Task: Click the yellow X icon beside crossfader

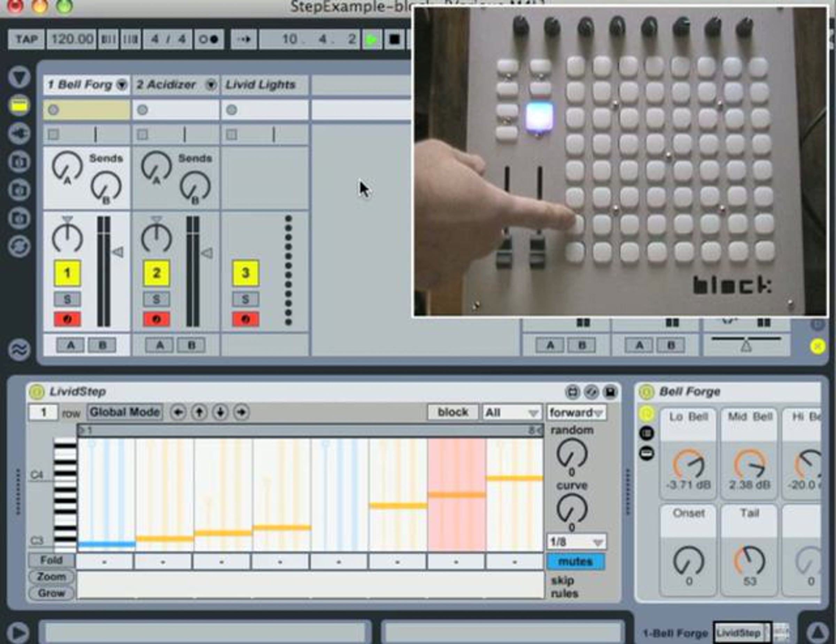Action: tap(817, 346)
